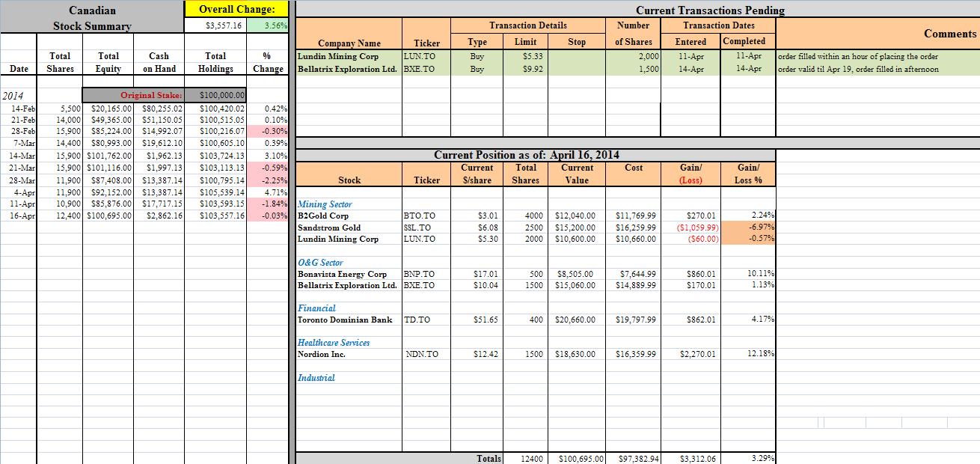Screen dimensions: 980x464
Task: Select the 12.18% gain percentage cell
Action: click(x=748, y=354)
